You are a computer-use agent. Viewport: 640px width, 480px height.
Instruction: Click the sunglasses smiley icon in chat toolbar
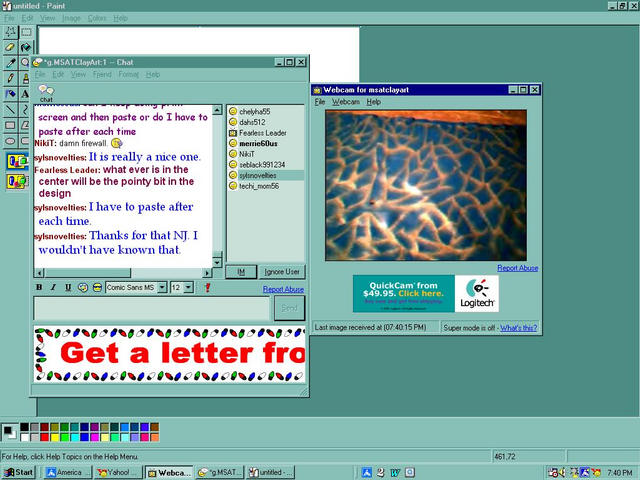(97, 287)
